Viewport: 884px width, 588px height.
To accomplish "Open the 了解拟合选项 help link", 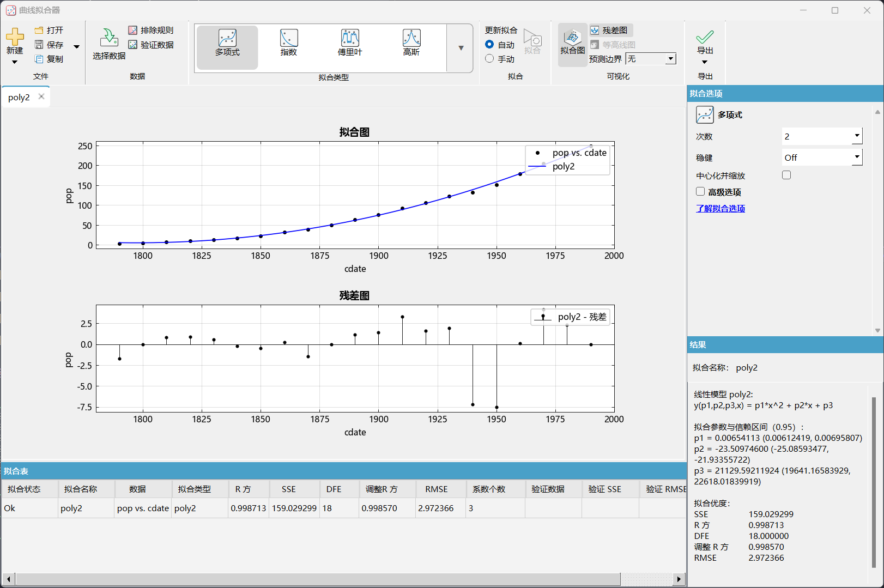I will pos(720,208).
